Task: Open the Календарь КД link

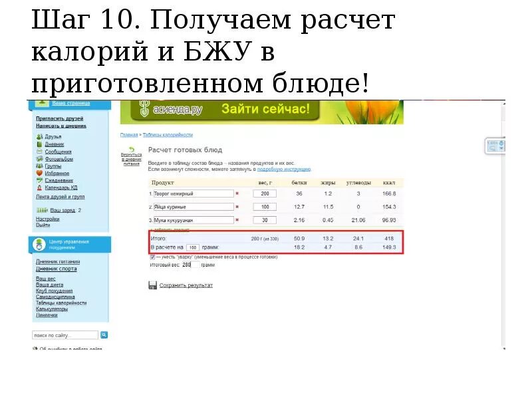Action: 61,188
